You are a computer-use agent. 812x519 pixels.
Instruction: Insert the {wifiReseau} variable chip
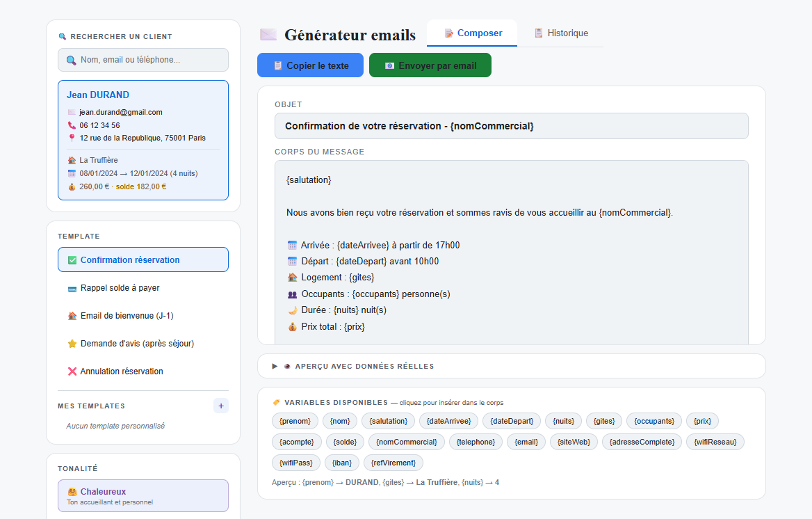point(715,442)
